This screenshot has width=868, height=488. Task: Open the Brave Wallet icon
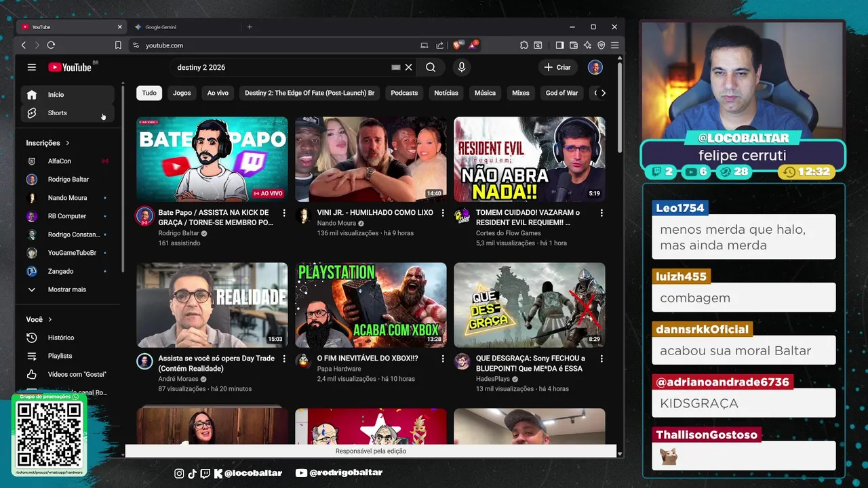574,45
